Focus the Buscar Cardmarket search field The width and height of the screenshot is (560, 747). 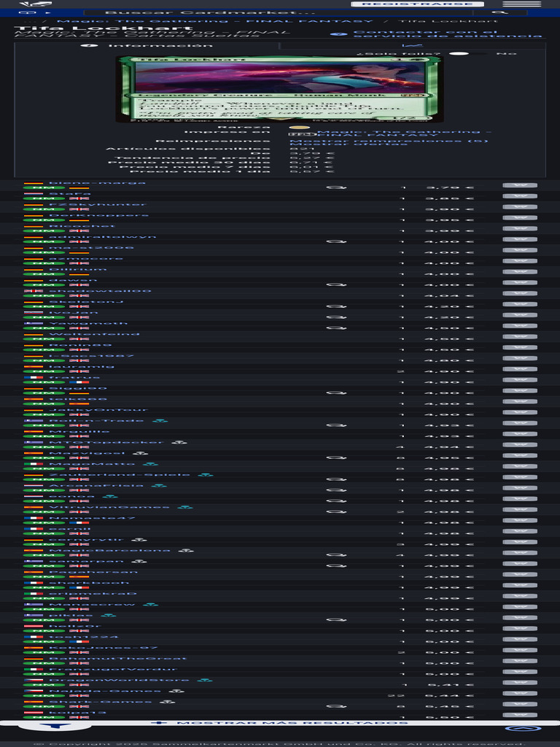click(279, 12)
